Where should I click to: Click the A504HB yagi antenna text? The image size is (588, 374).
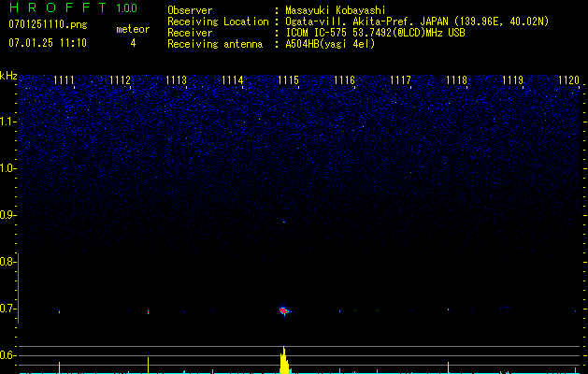(x=330, y=44)
